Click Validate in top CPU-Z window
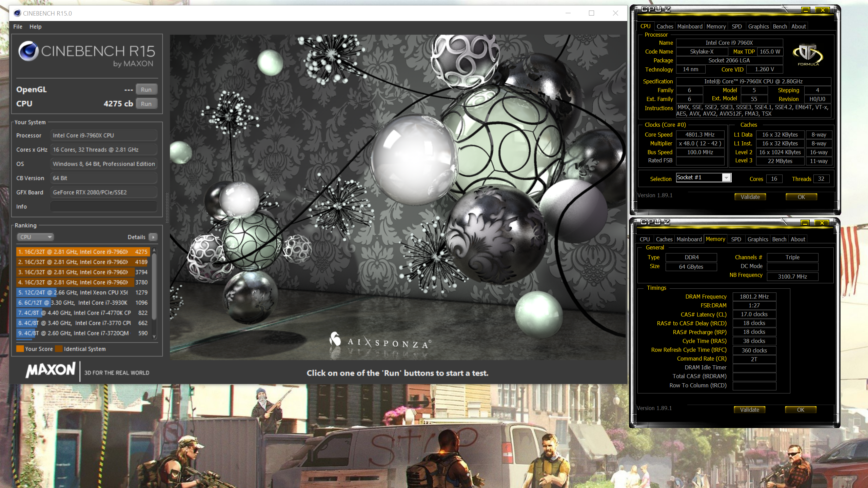This screenshot has height=488, width=868. click(x=750, y=197)
